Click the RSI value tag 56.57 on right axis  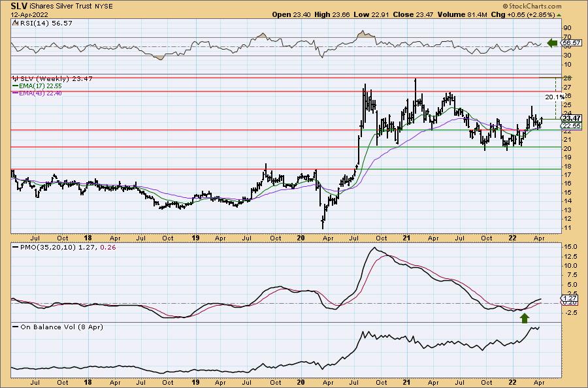572,43
